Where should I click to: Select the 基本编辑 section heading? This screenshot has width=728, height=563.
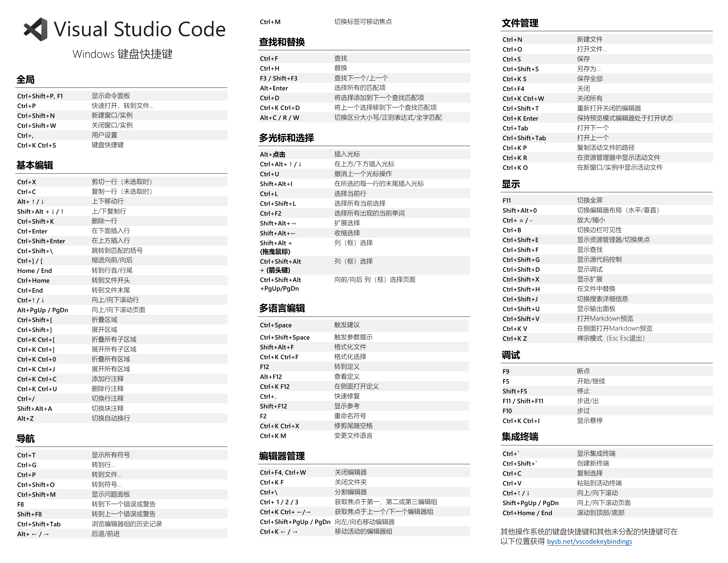tap(35, 165)
